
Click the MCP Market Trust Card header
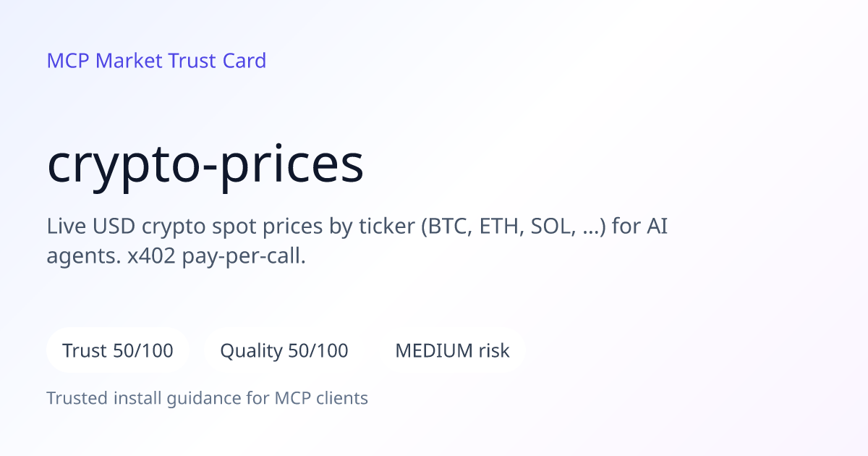click(156, 60)
